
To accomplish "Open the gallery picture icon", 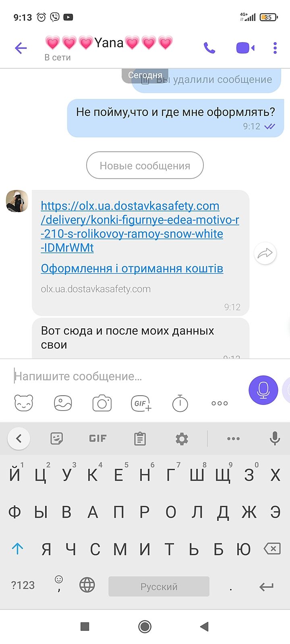I will [x=63, y=403].
